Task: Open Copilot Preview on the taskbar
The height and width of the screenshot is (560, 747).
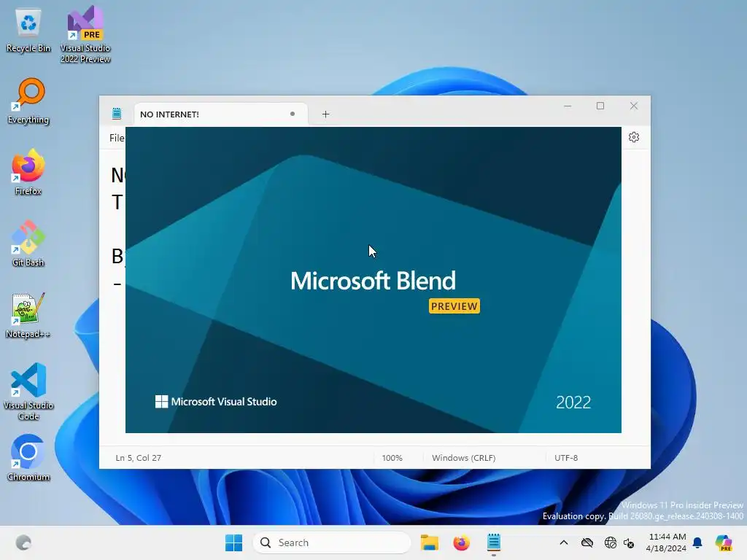Action: pos(724,542)
